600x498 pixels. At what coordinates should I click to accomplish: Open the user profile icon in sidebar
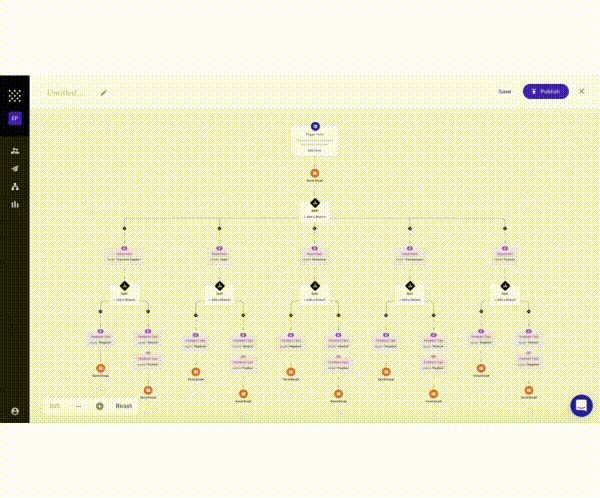[x=15, y=411]
